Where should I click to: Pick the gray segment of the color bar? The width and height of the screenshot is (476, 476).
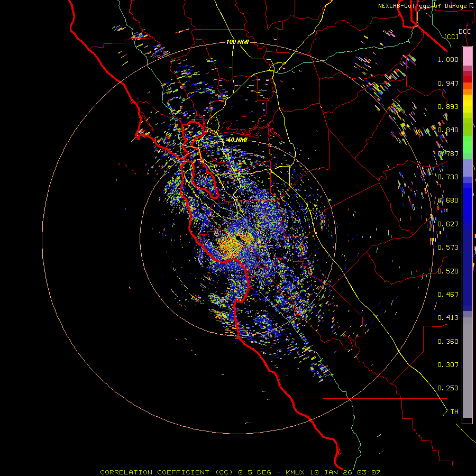click(x=467, y=368)
